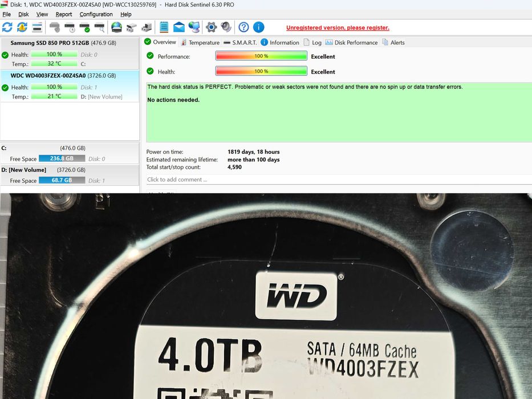Screen dimensions: 532x399
Task: Click the Overview Health 100 % gradient bar
Action: coord(261,71)
